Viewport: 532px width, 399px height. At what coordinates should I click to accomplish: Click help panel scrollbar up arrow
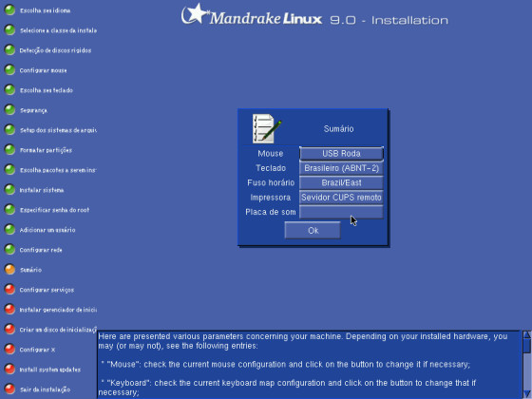[x=527, y=334]
